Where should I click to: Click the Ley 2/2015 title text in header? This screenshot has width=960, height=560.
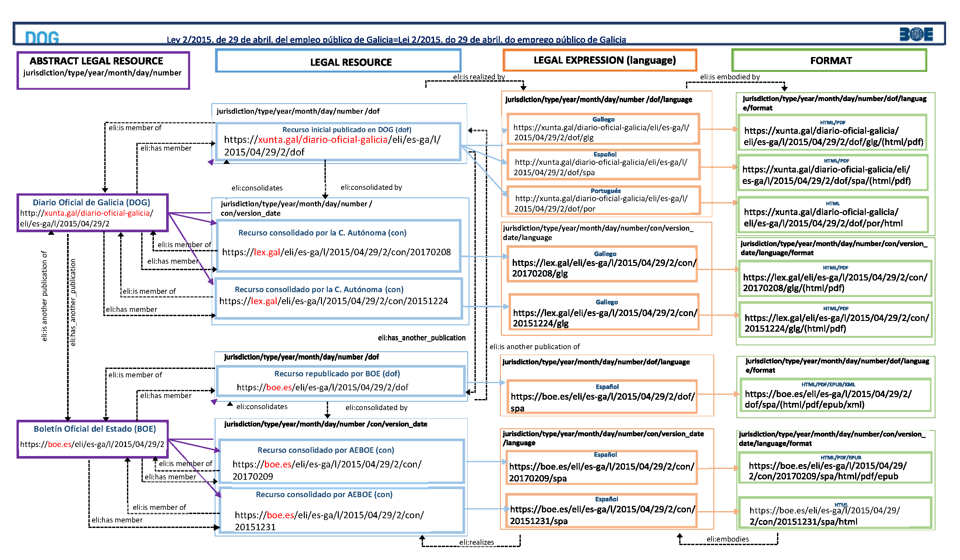396,39
